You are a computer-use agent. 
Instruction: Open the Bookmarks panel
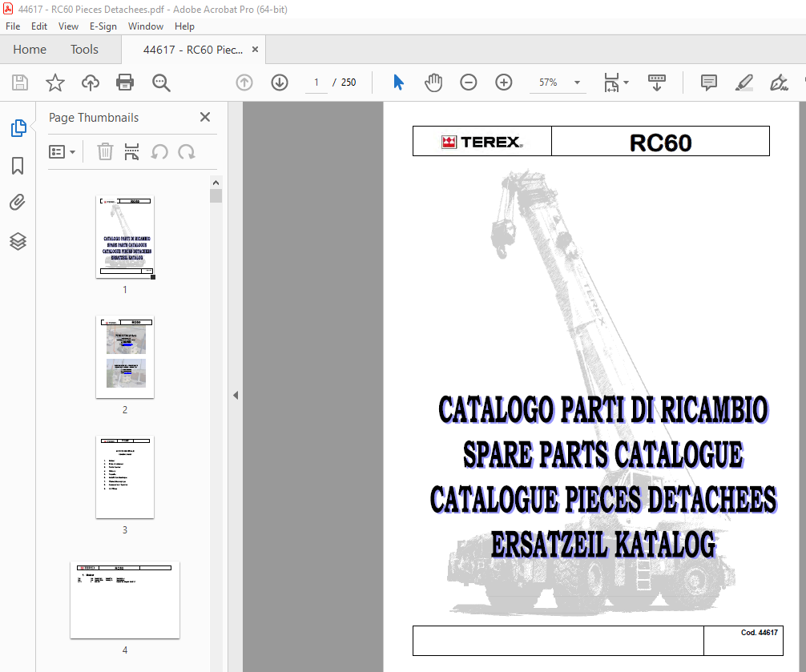coord(18,166)
